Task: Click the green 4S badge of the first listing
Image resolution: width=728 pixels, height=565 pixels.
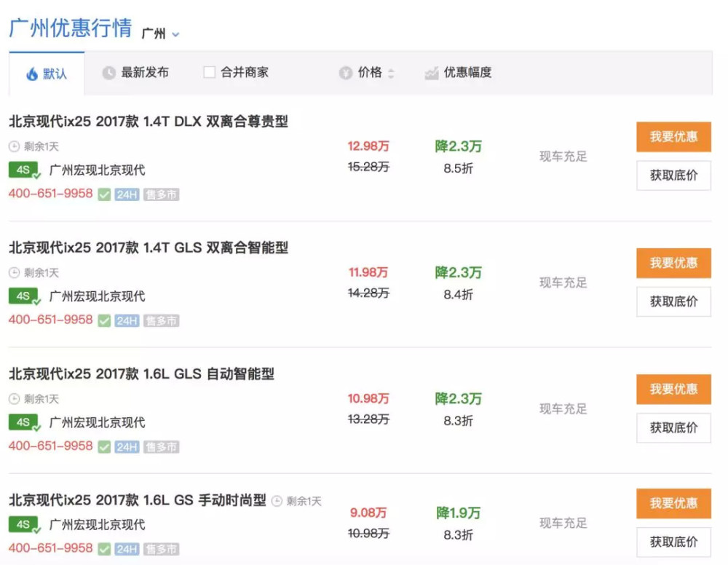Action: (25, 170)
